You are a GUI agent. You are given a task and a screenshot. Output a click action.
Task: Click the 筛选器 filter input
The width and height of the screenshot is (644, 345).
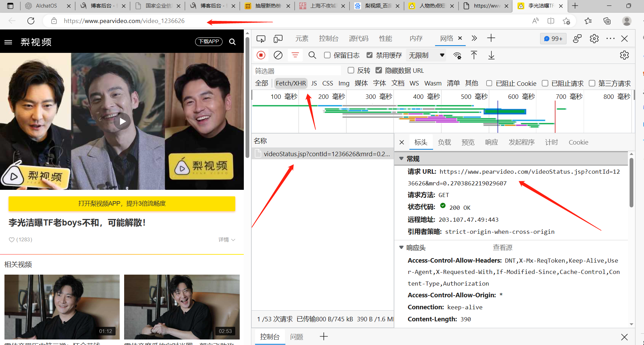(x=297, y=71)
